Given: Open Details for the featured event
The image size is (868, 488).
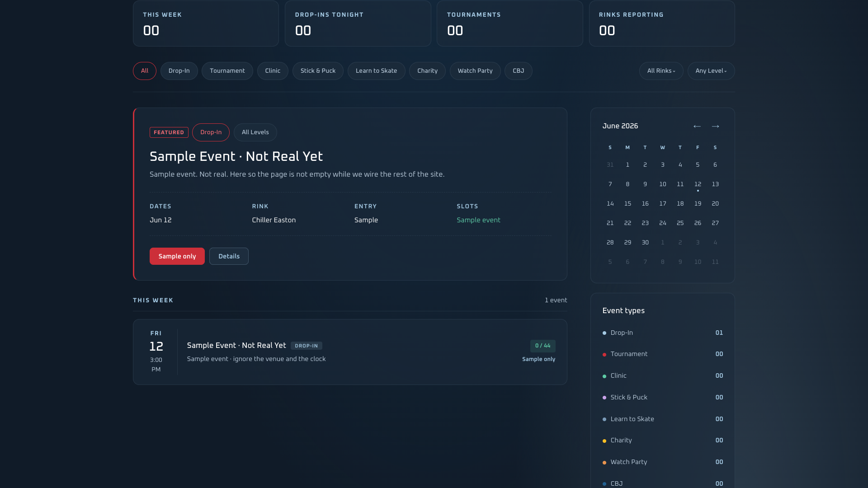Looking at the screenshot, I should 229,256.
